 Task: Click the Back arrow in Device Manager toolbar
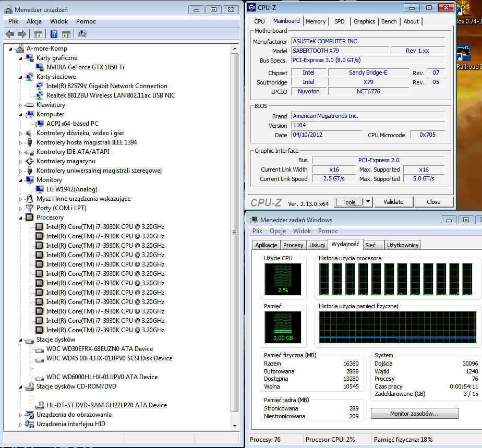(10, 34)
